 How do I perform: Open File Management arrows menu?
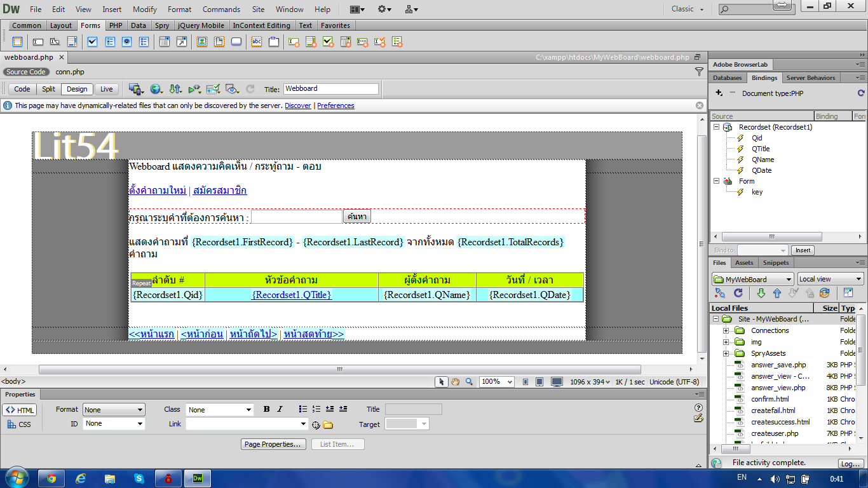175,89
